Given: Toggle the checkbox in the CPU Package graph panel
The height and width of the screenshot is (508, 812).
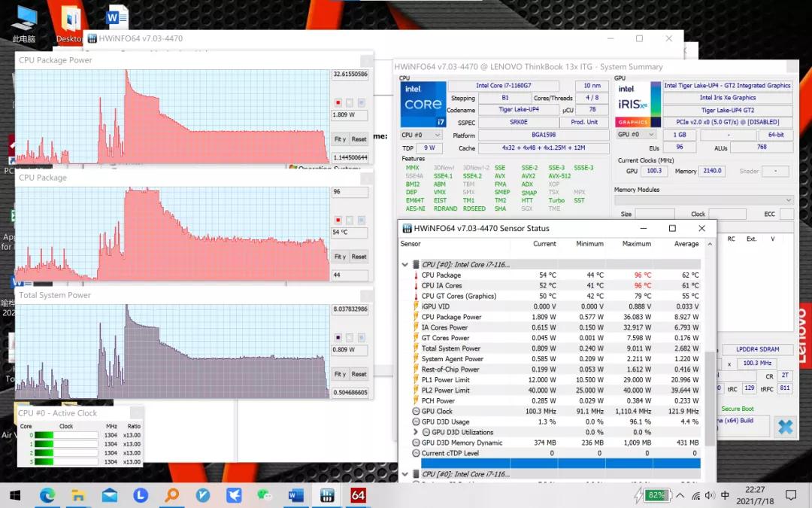Looking at the screenshot, I should pyautogui.click(x=338, y=221).
